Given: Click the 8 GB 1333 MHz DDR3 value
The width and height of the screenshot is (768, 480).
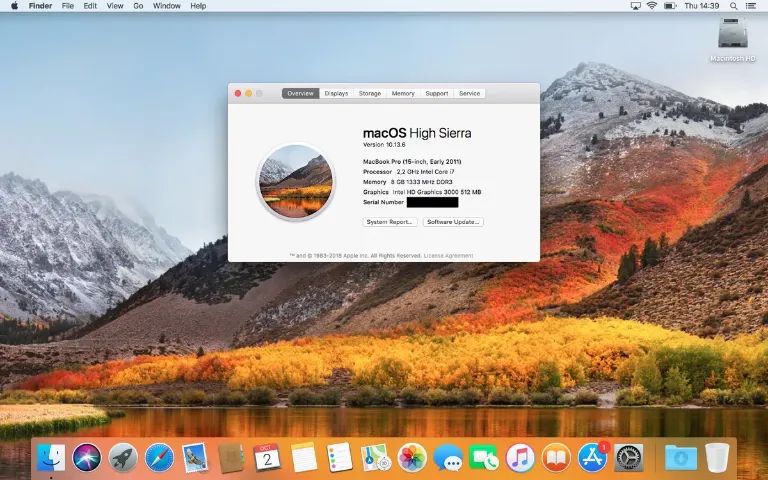Looking at the screenshot, I should click(422, 182).
